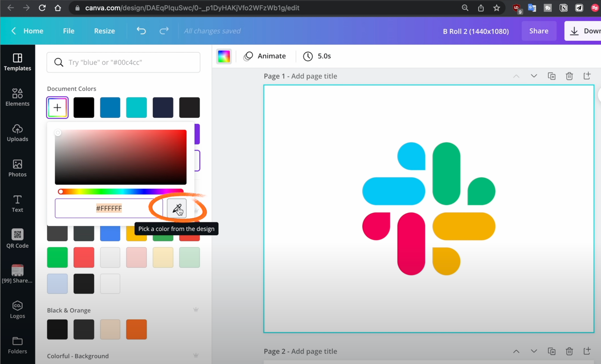Delete Page 1 with the trash icon
This screenshot has height=364, width=601.
pyautogui.click(x=569, y=76)
